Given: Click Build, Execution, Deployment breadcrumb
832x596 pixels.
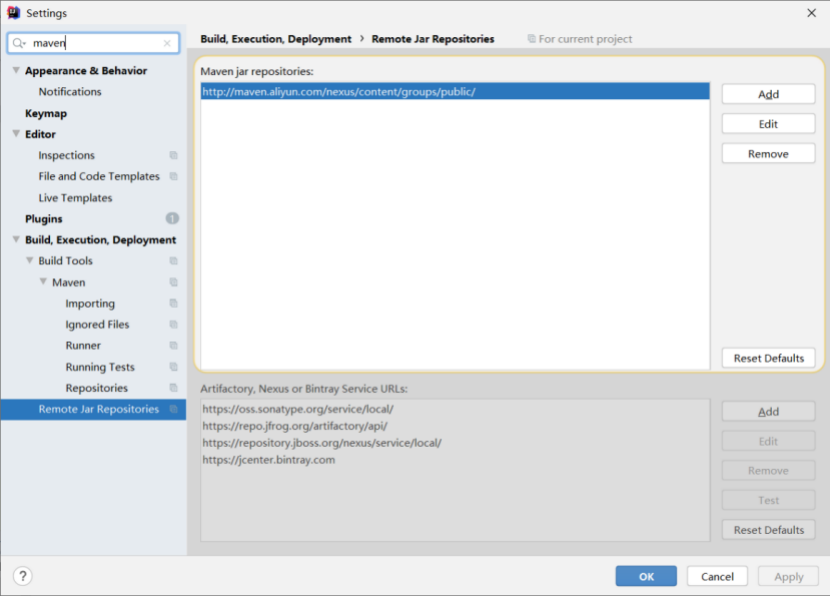Looking at the screenshot, I should pyautogui.click(x=275, y=39).
